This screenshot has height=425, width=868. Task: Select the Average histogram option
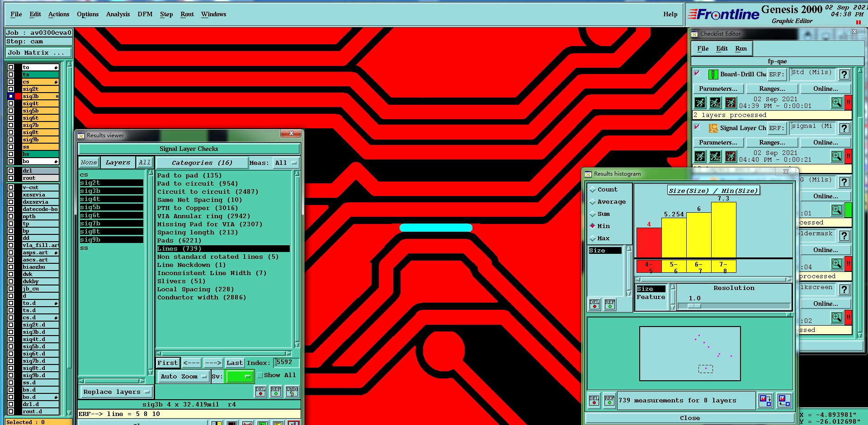pyautogui.click(x=593, y=202)
